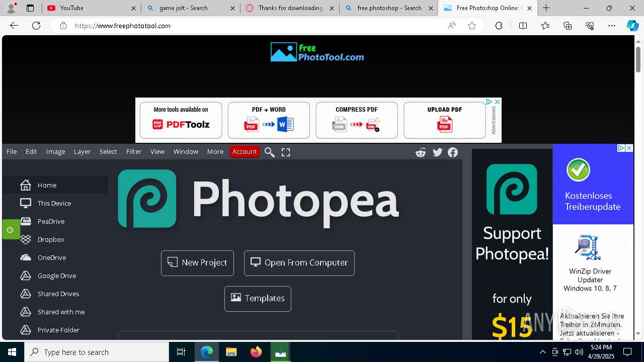Refresh the browser page

tap(36, 26)
